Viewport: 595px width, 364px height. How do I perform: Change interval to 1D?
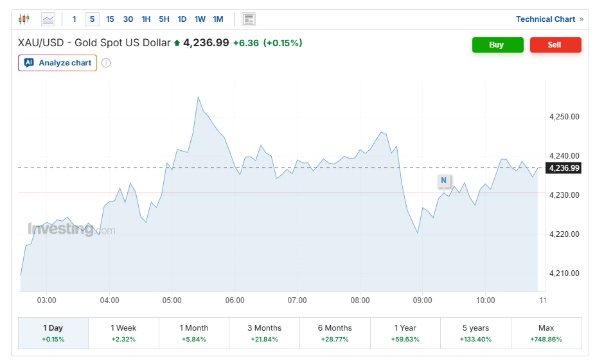[182, 19]
